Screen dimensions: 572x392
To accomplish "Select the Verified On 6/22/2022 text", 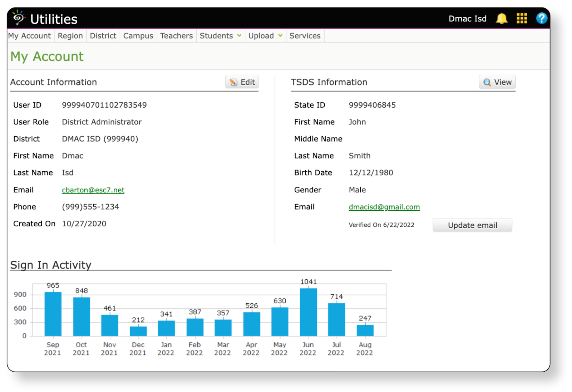I will point(381,225).
